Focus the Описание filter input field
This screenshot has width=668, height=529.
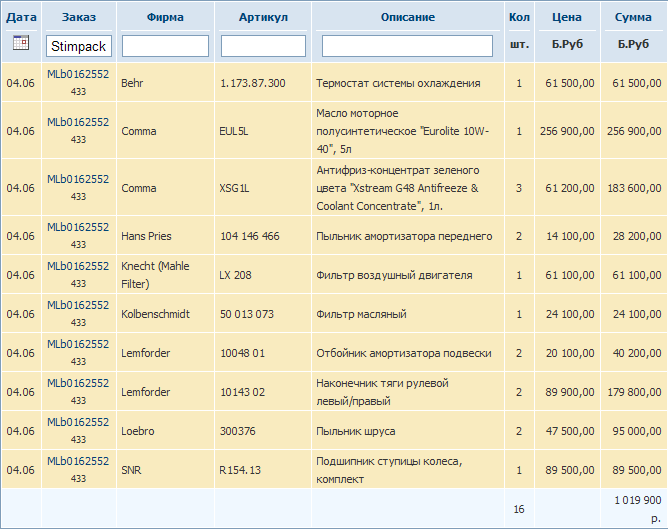click(x=407, y=46)
